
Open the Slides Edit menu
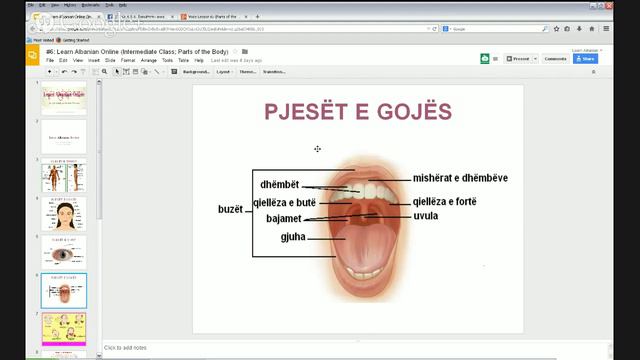pos(63,60)
